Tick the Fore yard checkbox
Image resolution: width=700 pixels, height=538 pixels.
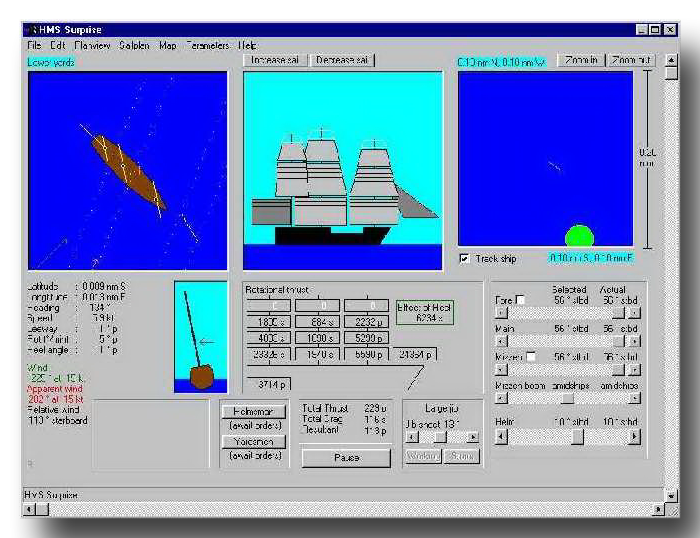pos(520,300)
